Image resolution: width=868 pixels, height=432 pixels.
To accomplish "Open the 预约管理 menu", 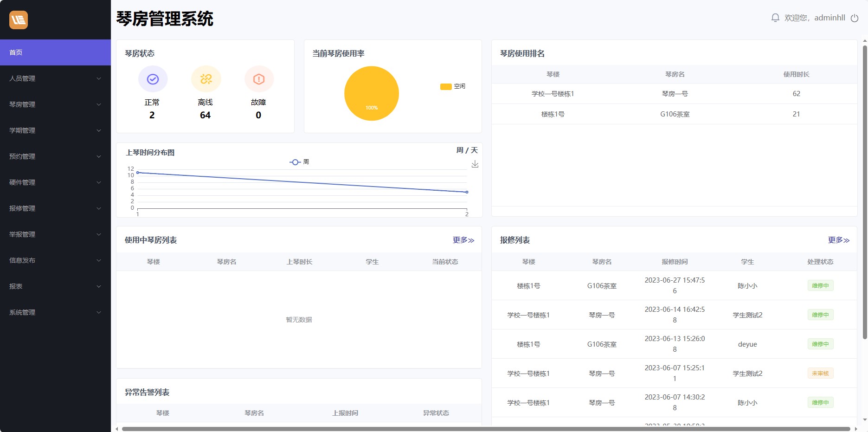I will point(55,156).
